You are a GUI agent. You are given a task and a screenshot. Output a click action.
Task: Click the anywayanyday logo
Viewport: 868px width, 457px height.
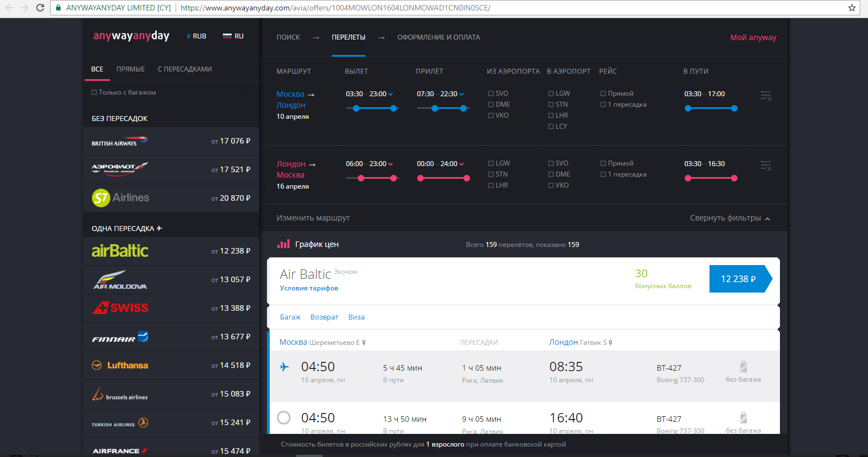pos(131,36)
